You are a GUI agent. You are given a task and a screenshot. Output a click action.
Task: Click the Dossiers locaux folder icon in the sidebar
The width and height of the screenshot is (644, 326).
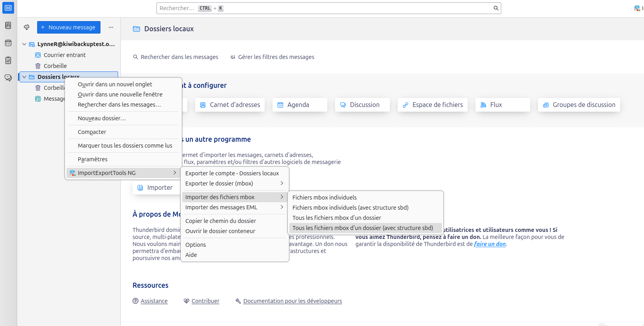[32, 77]
